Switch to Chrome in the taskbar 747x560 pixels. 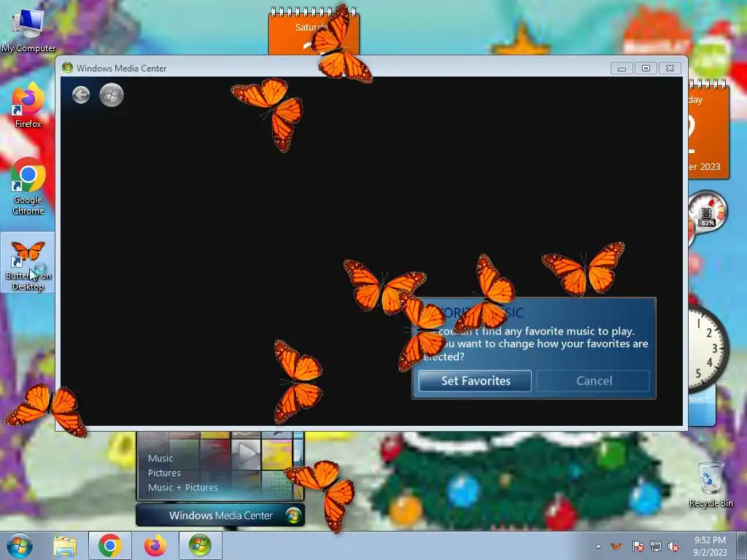click(x=109, y=545)
